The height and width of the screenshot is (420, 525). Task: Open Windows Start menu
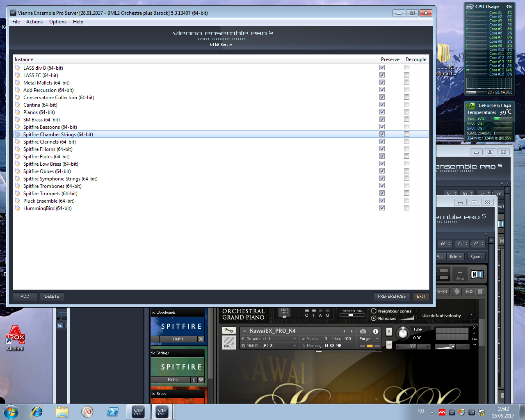pyautogui.click(x=11, y=412)
